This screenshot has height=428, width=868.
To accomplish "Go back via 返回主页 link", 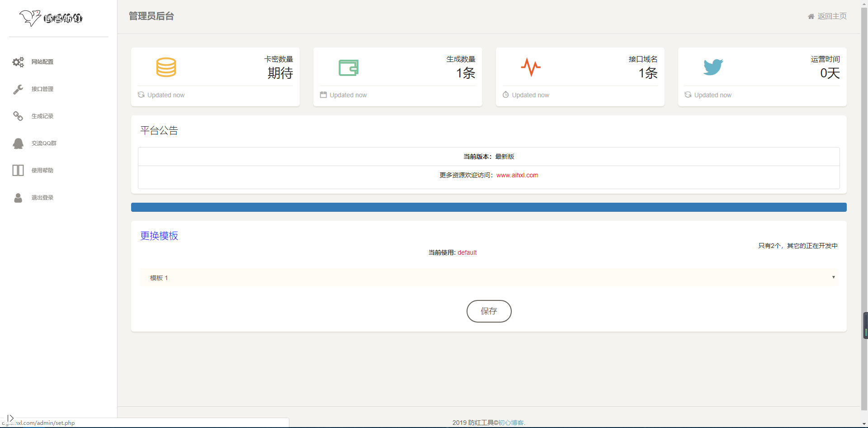I will click(831, 16).
